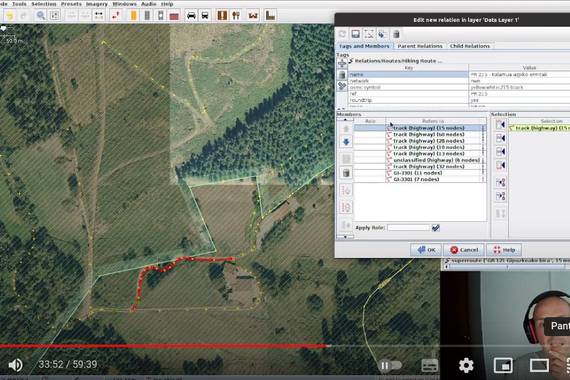Select the orange road preset icon
The width and height of the screenshot is (570, 380).
(x=133, y=15)
